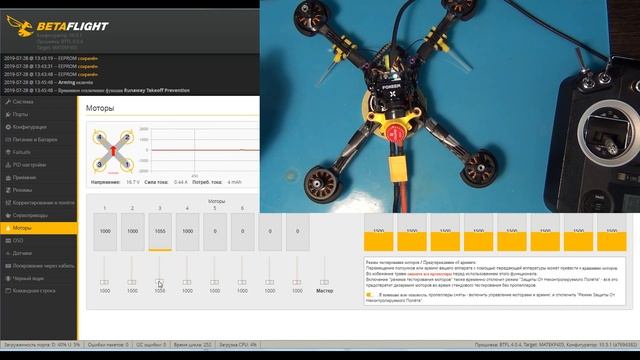Click motor 8 output bar showing 0
The width and height of the screenshot is (640, 360).
(x=298, y=231)
